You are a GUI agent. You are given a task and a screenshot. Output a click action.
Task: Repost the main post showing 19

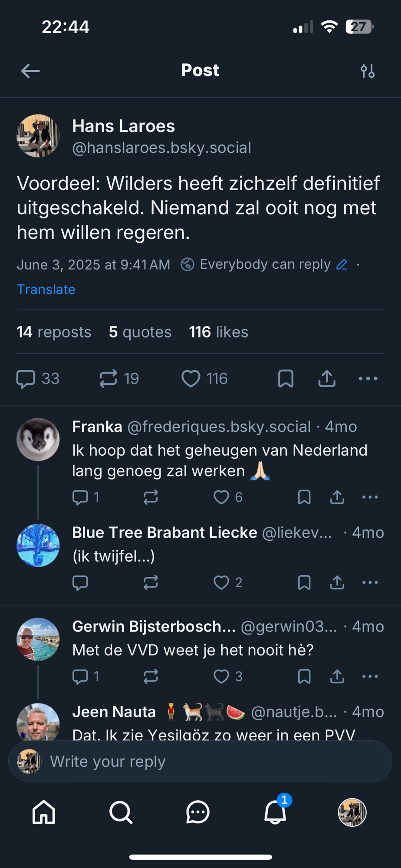pos(108,378)
